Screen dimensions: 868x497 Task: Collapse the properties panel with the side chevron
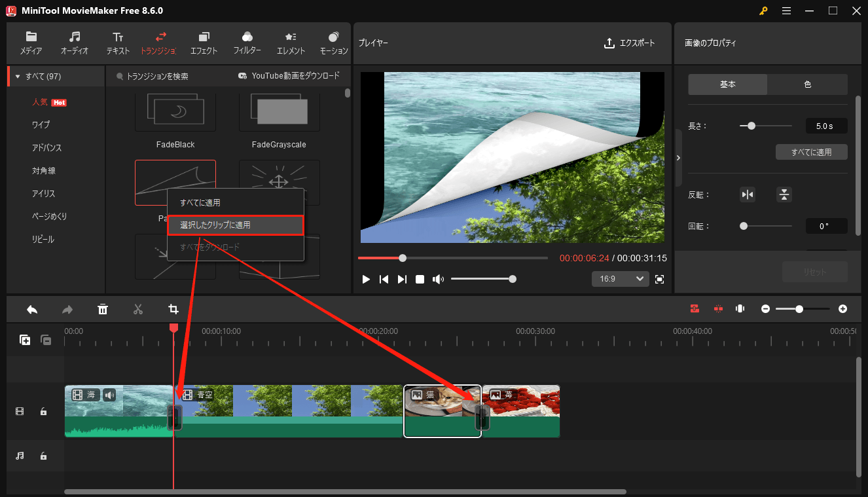point(678,157)
